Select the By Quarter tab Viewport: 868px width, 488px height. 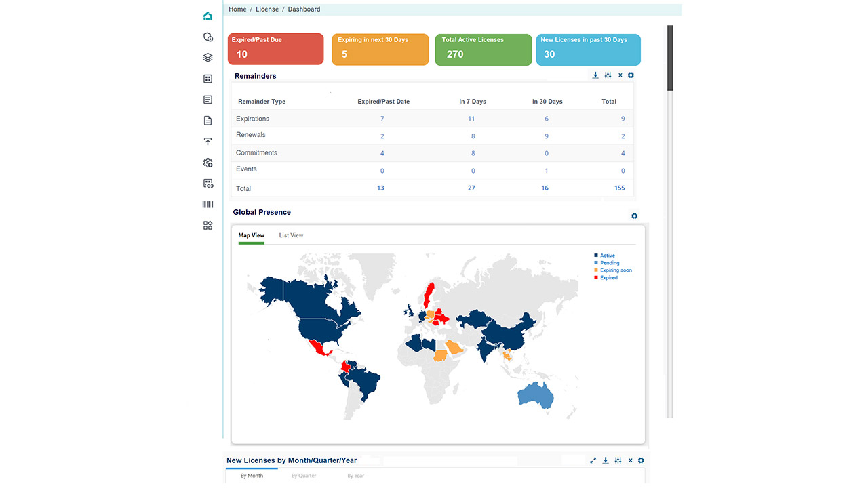click(x=304, y=476)
